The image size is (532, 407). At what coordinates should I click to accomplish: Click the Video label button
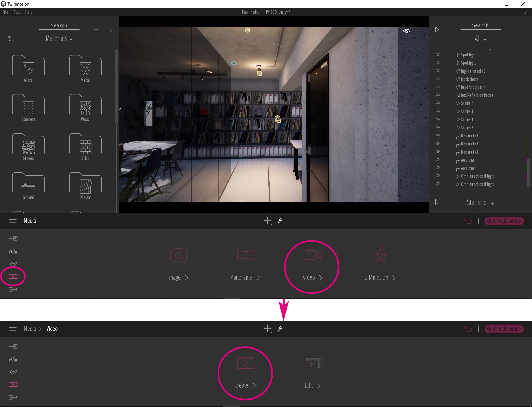point(309,277)
